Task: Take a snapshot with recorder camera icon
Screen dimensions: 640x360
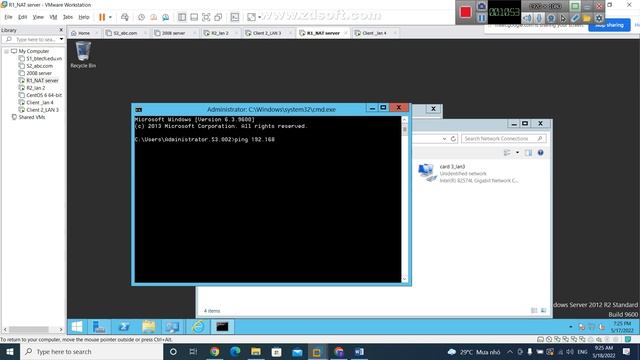Action: (482, 6)
